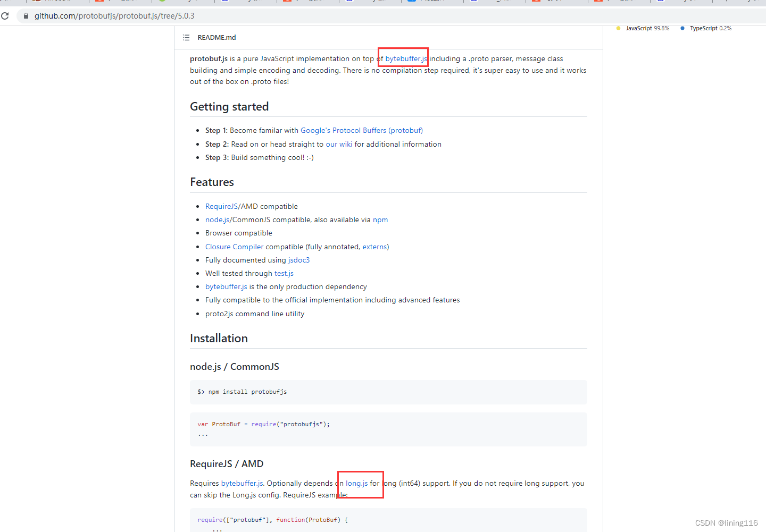Image resolution: width=766 pixels, height=532 pixels.
Task: Open the node.js link in Features
Action: pos(218,220)
